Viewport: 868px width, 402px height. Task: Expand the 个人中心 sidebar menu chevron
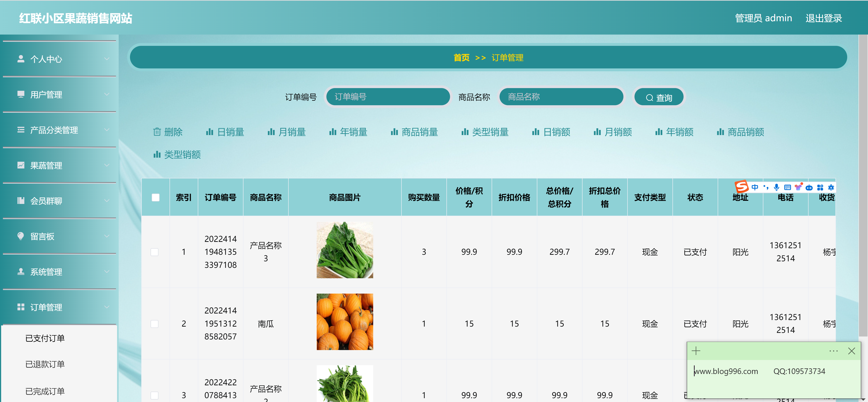(x=107, y=59)
